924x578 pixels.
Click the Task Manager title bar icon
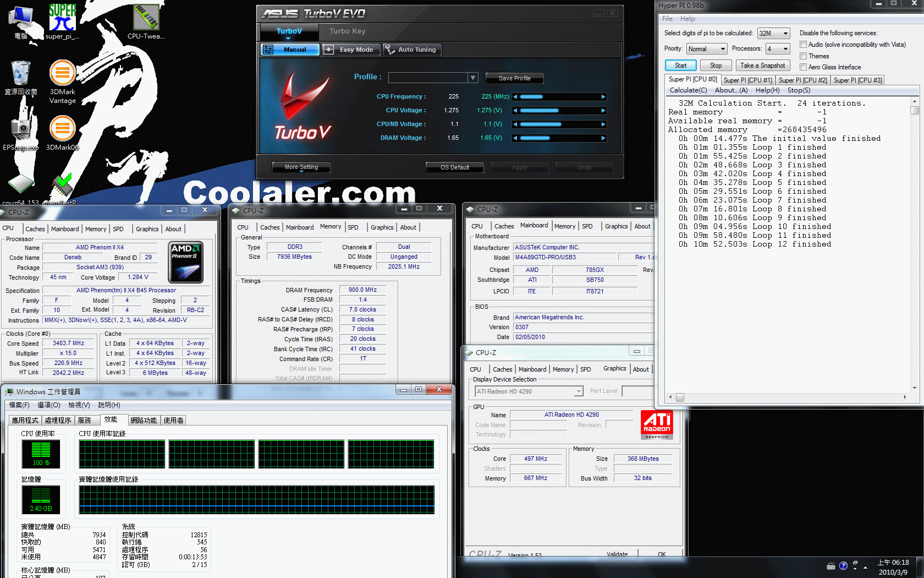[x=9, y=392]
